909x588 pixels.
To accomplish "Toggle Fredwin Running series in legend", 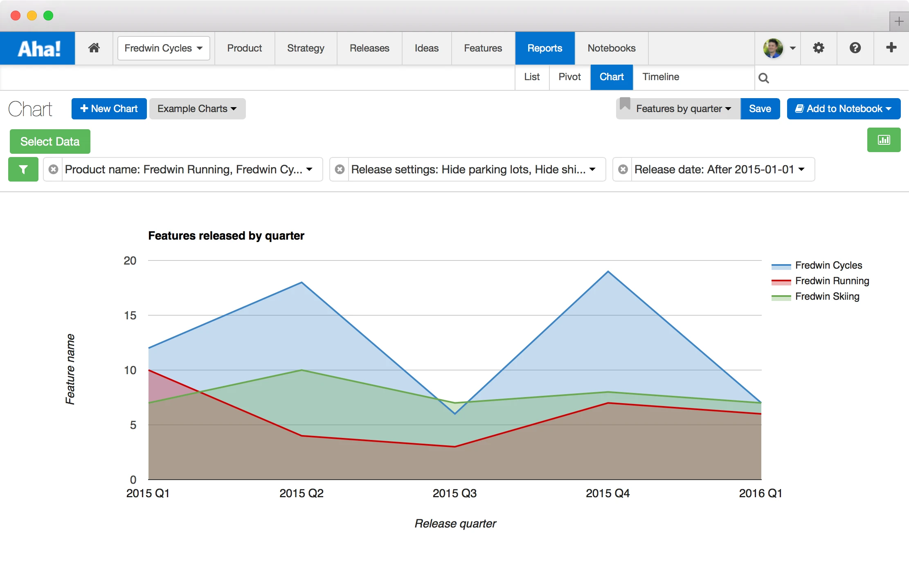I will (x=832, y=281).
